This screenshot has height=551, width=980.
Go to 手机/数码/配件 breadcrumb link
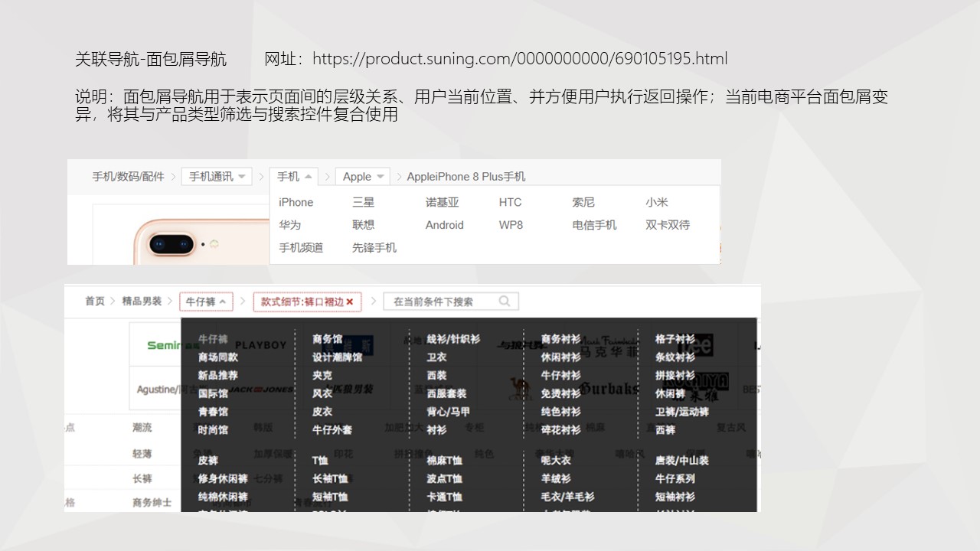(129, 176)
